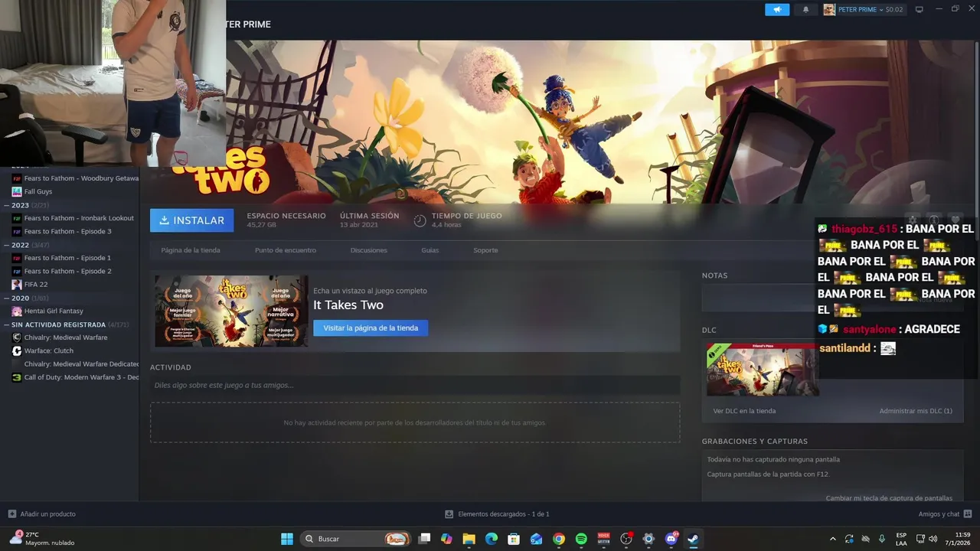
Task: Click Cambiar mi tecla de captura
Action: coord(889,498)
